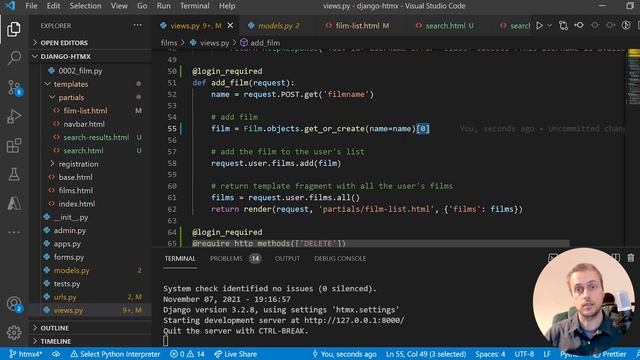Kill terminal trash icon
640x360 pixels.
[x=631, y=258]
